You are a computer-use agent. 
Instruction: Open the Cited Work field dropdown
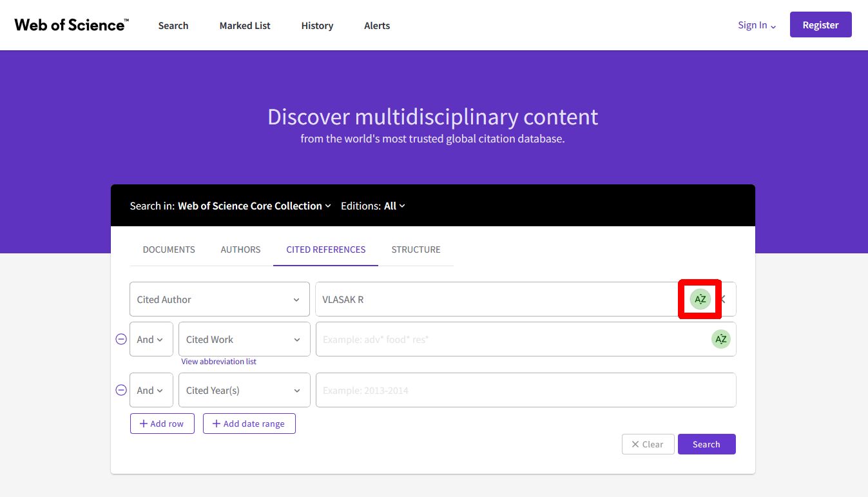pos(244,339)
